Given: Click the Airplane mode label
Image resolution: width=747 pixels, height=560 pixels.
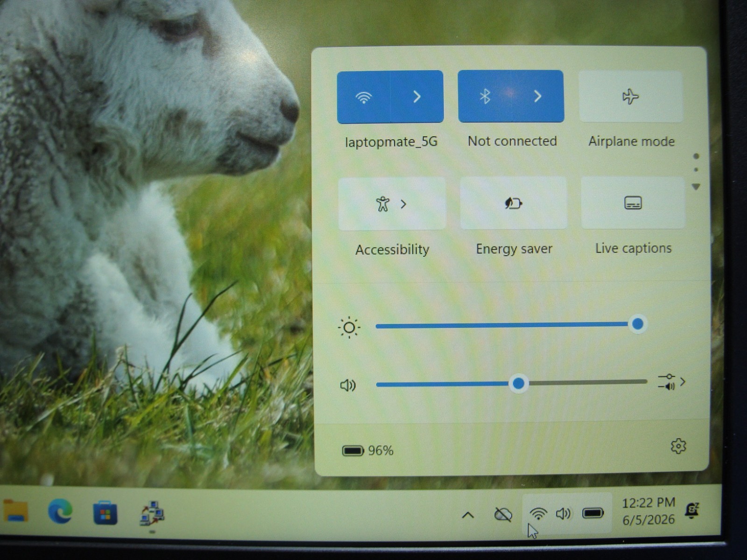Looking at the screenshot, I should (632, 141).
